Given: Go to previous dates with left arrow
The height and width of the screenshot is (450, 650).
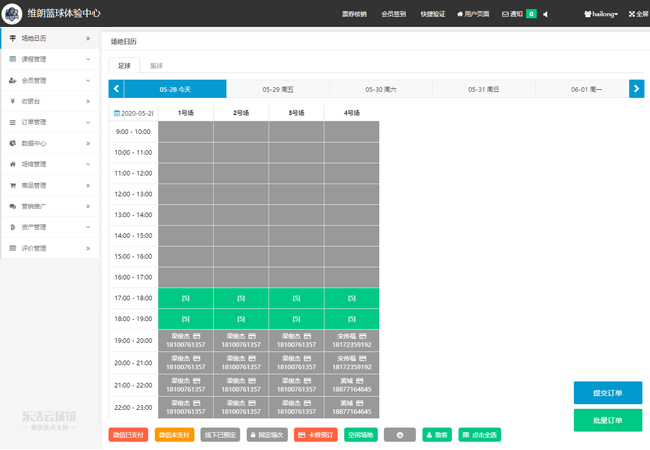Looking at the screenshot, I should 115,89.
